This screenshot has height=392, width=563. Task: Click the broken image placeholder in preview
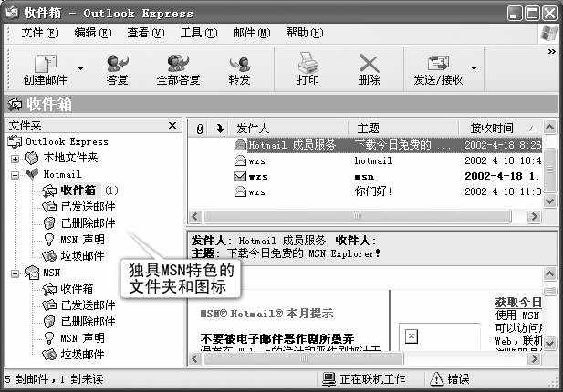[412, 336]
